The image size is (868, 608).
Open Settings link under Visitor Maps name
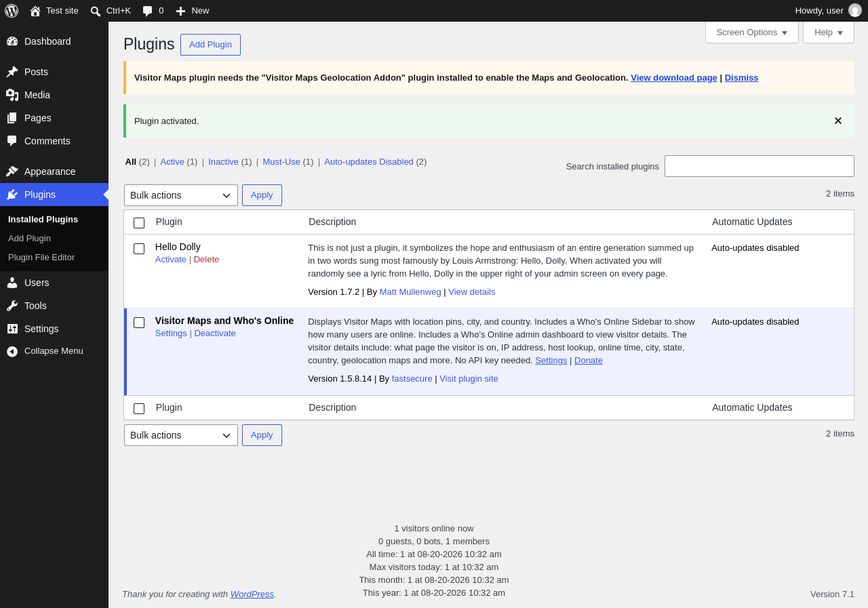(x=171, y=333)
